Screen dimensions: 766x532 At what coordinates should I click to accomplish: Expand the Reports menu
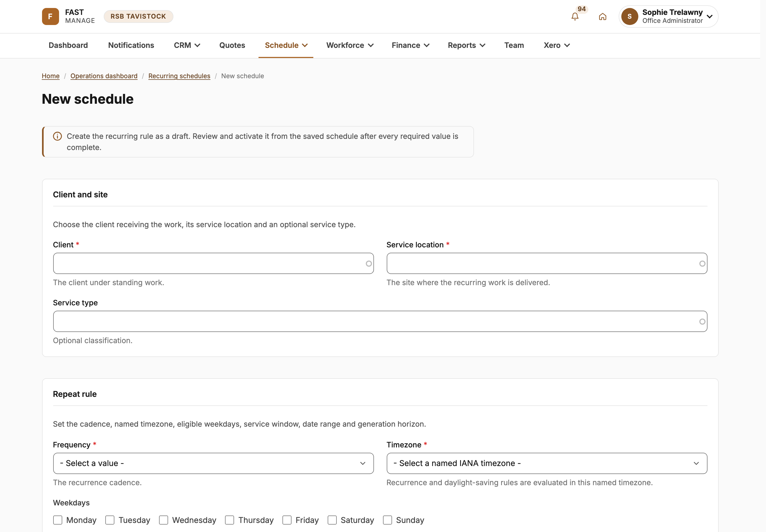(x=466, y=45)
